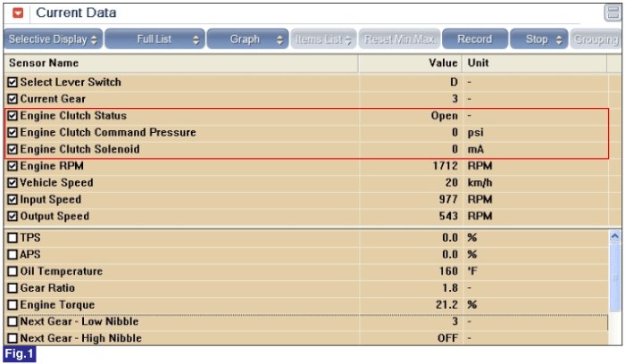Click the red Current Data collapse icon
The height and width of the screenshot is (364, 625).
(x=18, y=13)
